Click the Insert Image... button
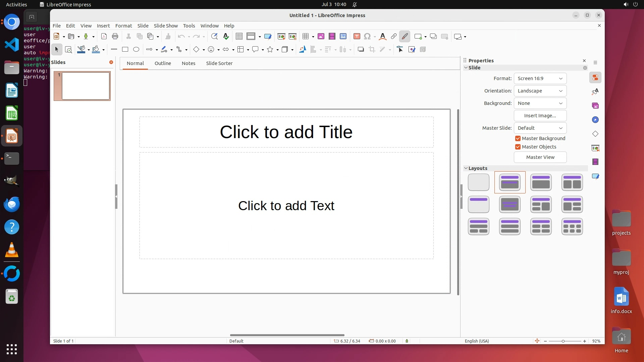Screen dimensions: 644x362 [x=540, y=116]
